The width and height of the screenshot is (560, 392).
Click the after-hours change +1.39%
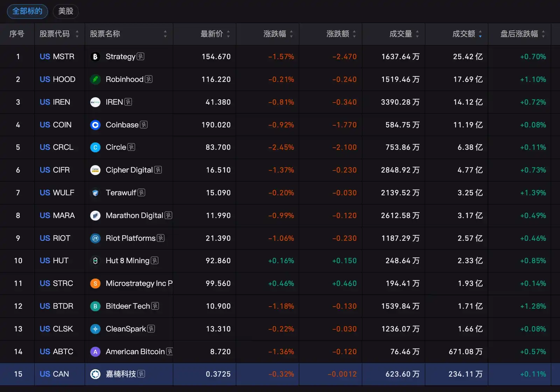coord(533,193)
